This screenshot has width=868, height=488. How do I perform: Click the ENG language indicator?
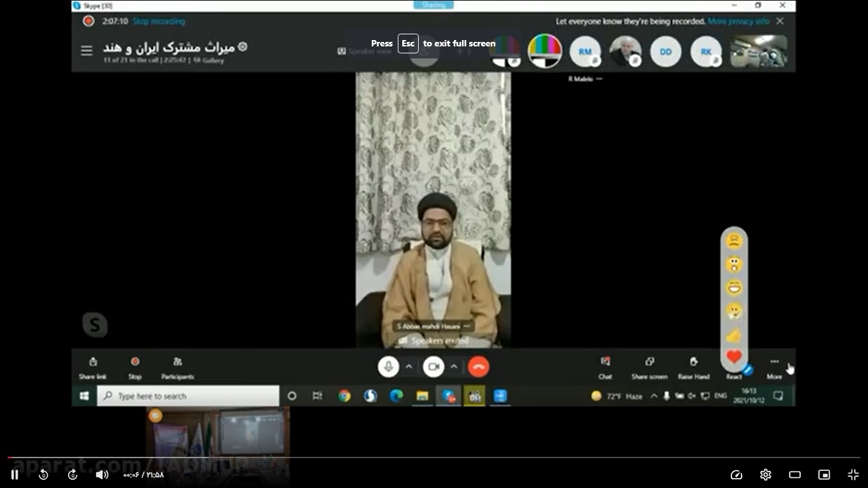tap(721, 396)
